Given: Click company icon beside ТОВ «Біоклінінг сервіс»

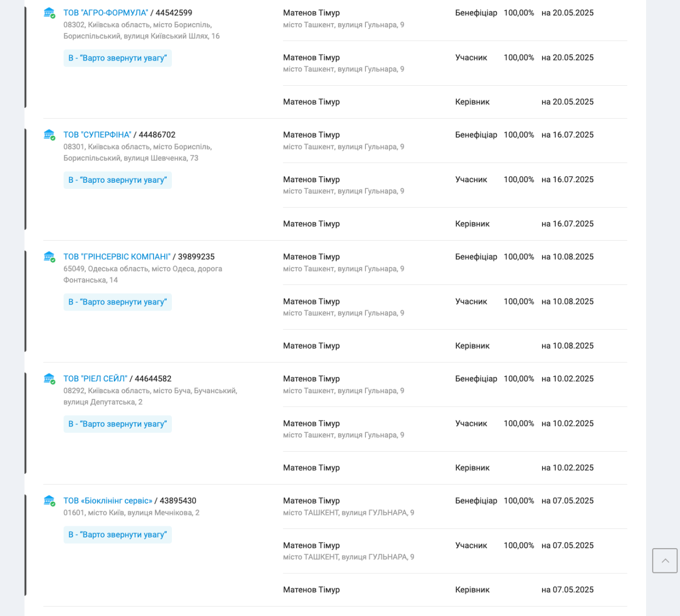Looking at the screenshot, I should (49, 500).
